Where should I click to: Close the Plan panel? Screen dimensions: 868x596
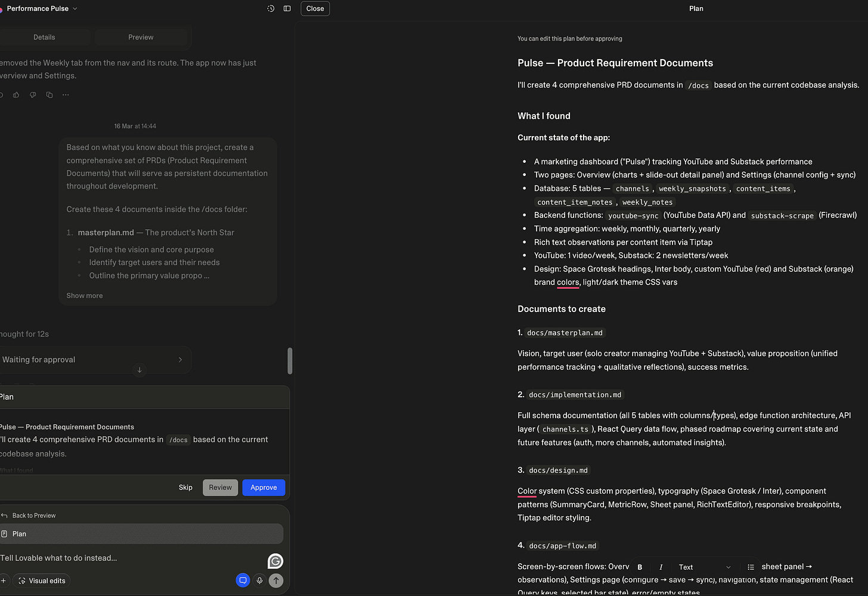click(315, 8)
